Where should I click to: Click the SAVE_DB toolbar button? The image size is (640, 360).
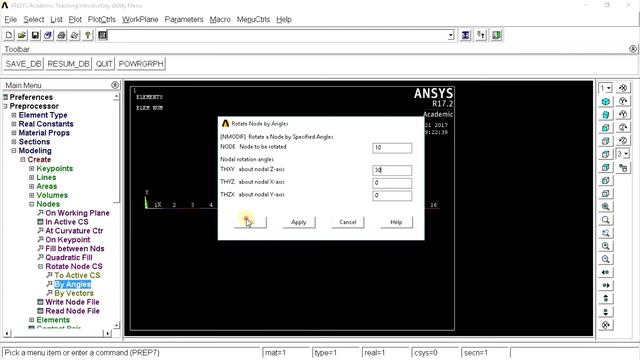[x=24, y=64]
